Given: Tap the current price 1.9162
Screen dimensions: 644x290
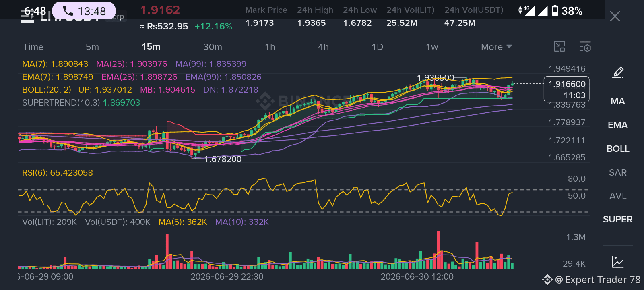Looking at the screenshot, I should tap(160, 10).
